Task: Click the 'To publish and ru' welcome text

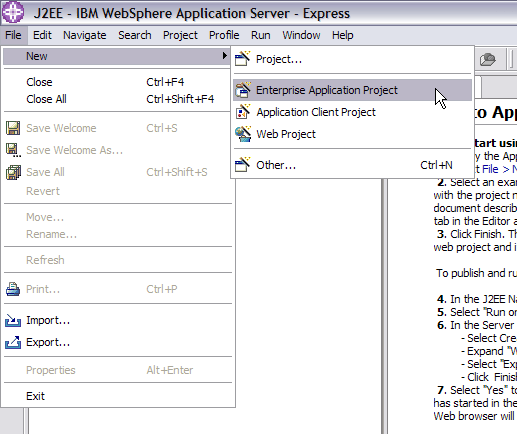Action: point(476,273)
